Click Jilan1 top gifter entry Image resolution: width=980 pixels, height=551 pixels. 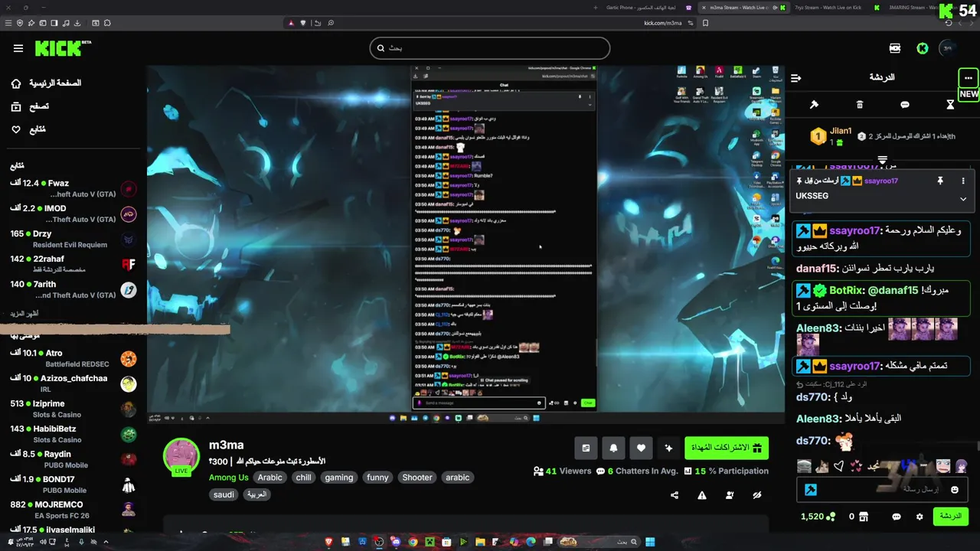tap(831, 136)
